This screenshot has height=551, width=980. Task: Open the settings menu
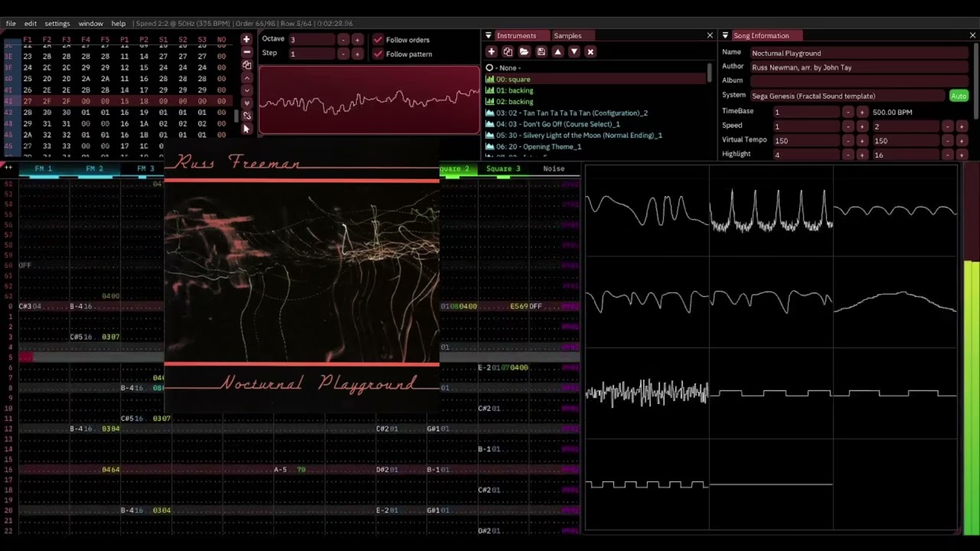pos(57,24)
